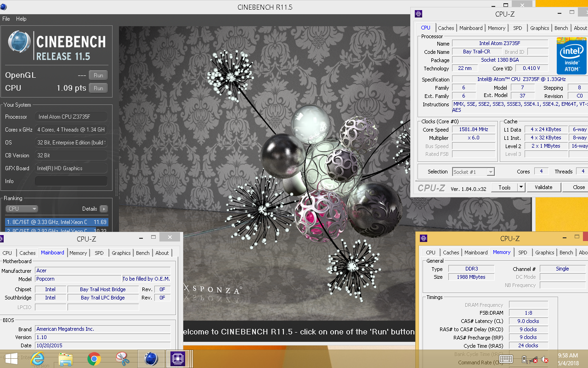Switch to Caches tab in Memory CPU-Z window
This screenshot has height=368, width=588.
[x=451, y=253]
